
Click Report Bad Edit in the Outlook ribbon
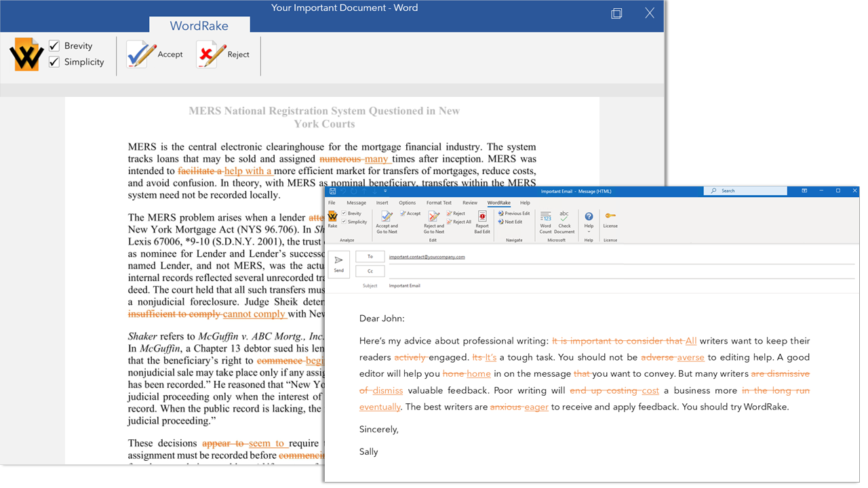click(482, 222)
